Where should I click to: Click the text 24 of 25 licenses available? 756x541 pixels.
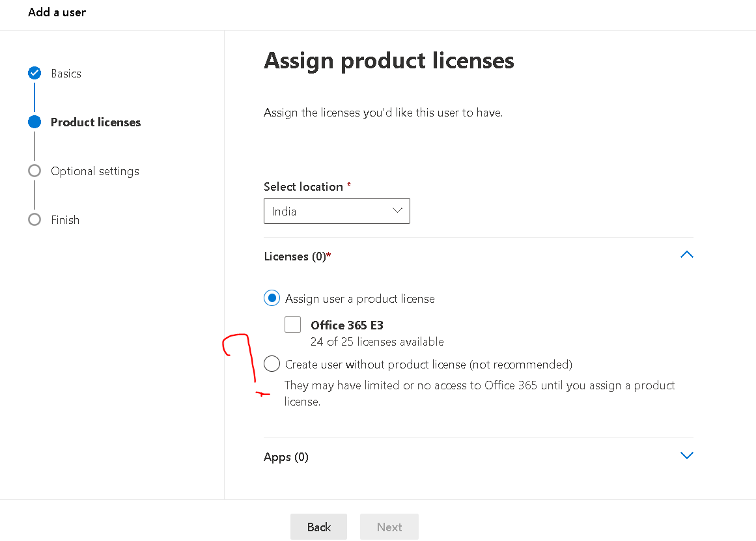[x=377, y=341]
